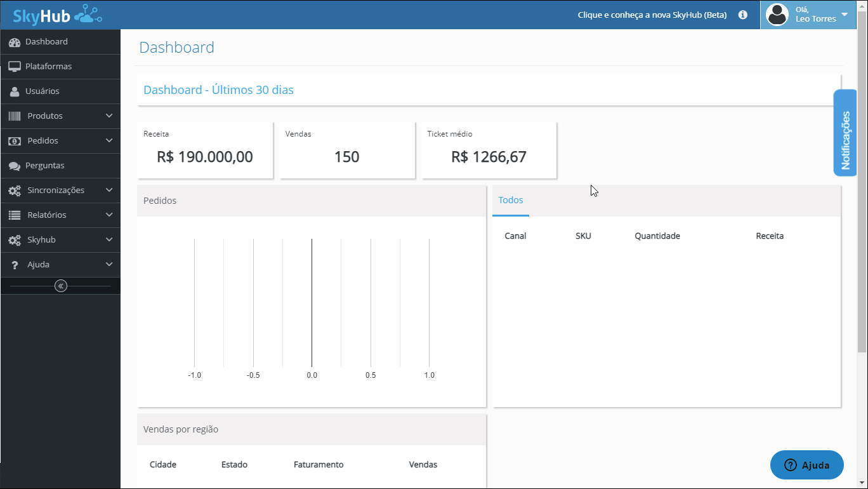The width and height of the screenshot is (868, 489).
Task: Open the Notificações side panel tab
Action: pos(845,133)
